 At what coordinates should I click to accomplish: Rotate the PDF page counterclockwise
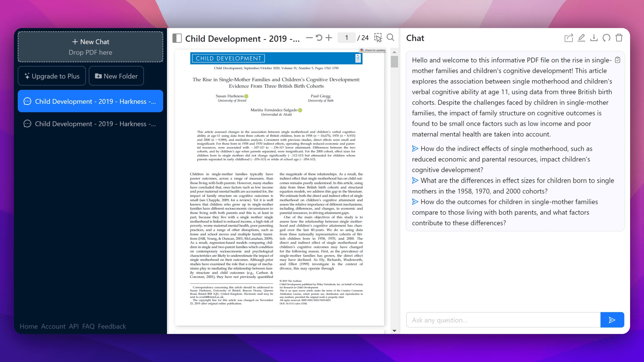[319, 38]
